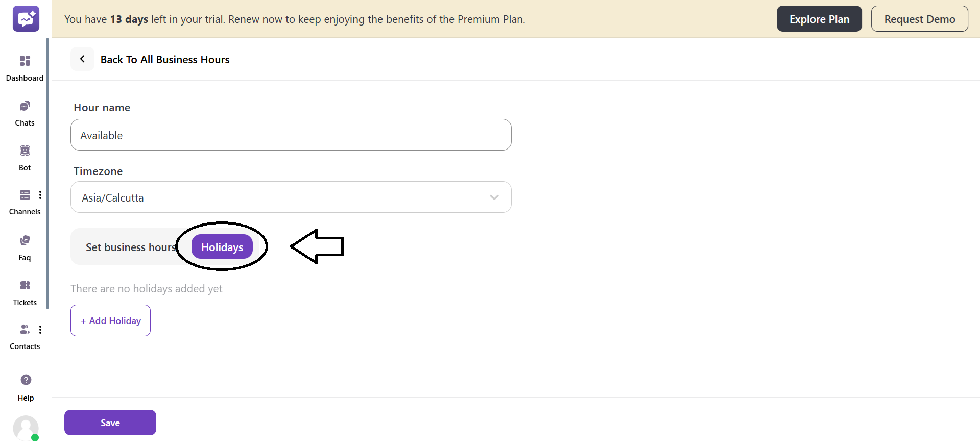Expand the Contacts three-dot menu
This screenshot has width=980, height=447.
click(40, 330)
